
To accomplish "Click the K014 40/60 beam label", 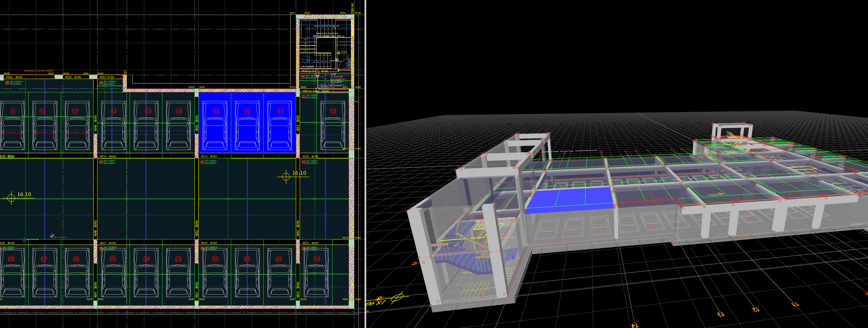I will coord(108,156).
